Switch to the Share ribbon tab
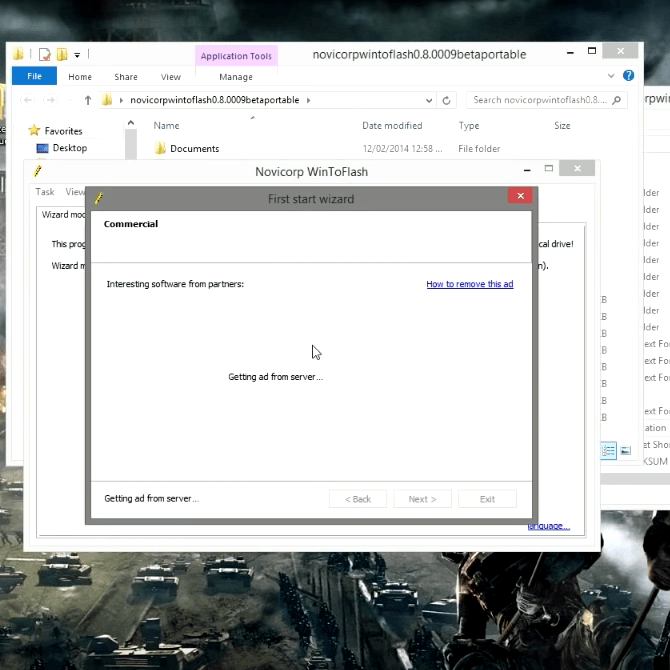The image size is (670, 670). (x=126, y=77)
